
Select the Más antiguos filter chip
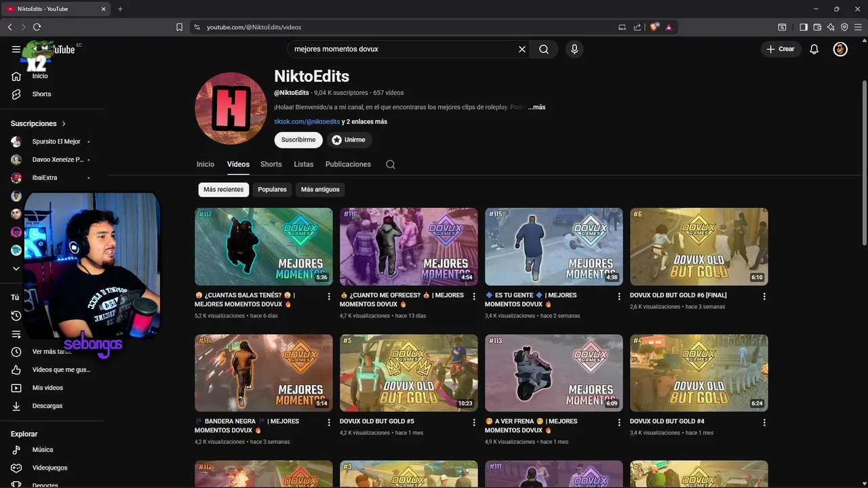coord(320,190)
